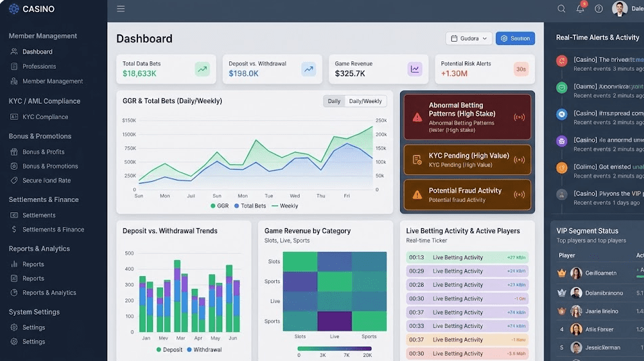Select the first Live Betting Activity row
This screenshot has height=361, width=644.
(467, 257)
